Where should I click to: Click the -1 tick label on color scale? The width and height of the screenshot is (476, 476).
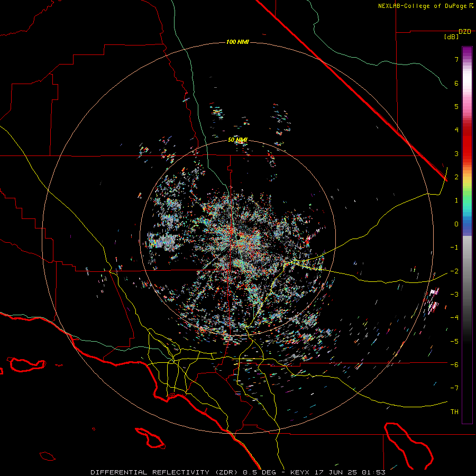click(454, 248)
